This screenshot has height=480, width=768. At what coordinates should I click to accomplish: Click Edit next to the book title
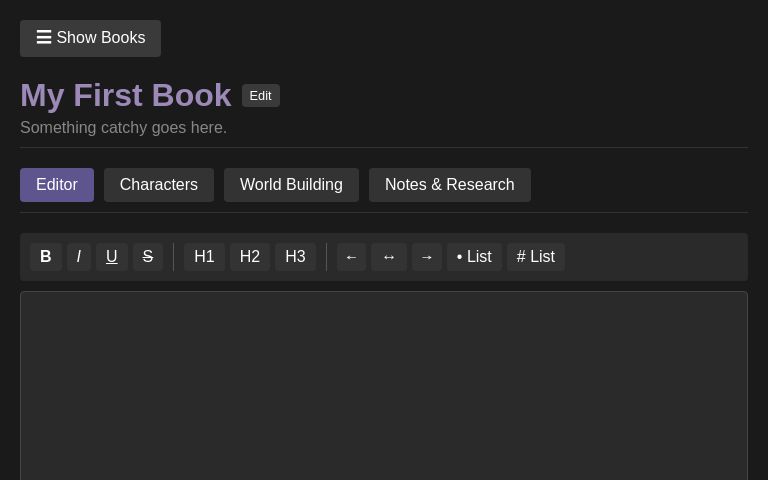click(x=261, y=96)
